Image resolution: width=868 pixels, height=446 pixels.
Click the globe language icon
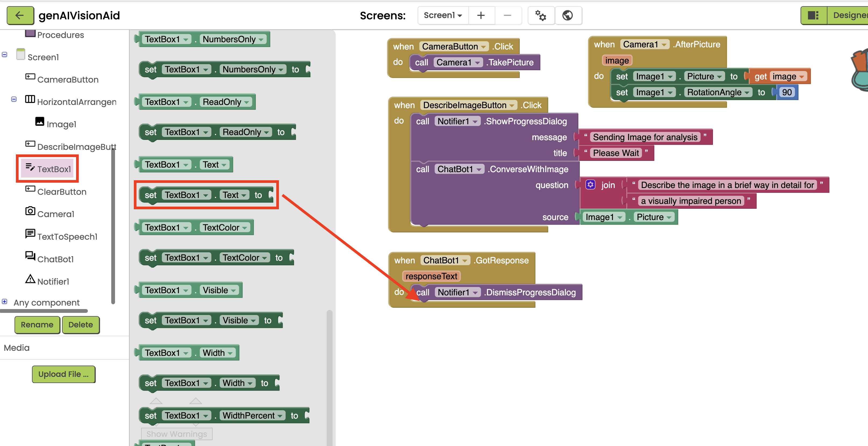point(568,15)
